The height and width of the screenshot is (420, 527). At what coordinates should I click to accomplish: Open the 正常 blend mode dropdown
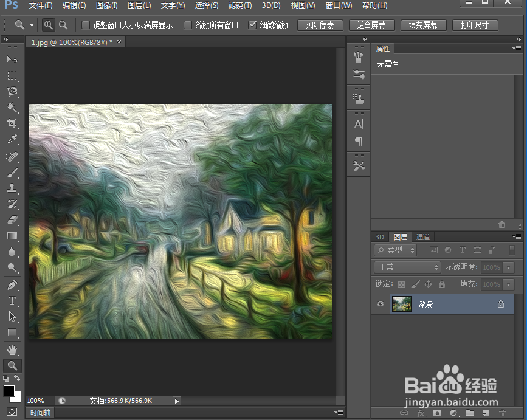coord(407,267)
